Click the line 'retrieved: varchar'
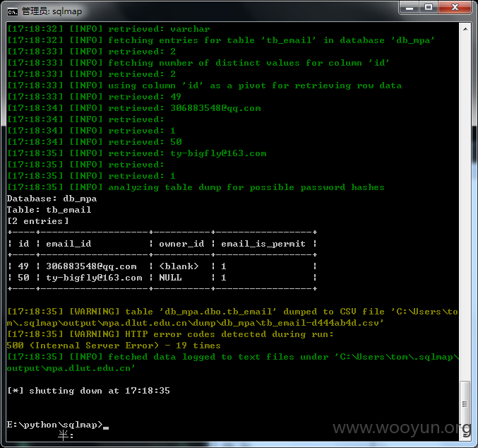 108,29
